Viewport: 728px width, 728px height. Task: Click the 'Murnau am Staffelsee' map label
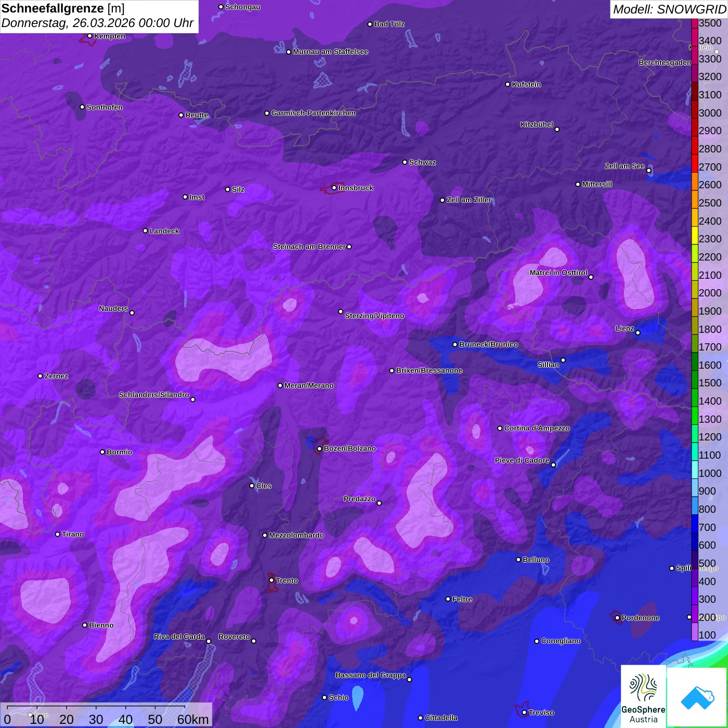(x=330, y=51)
